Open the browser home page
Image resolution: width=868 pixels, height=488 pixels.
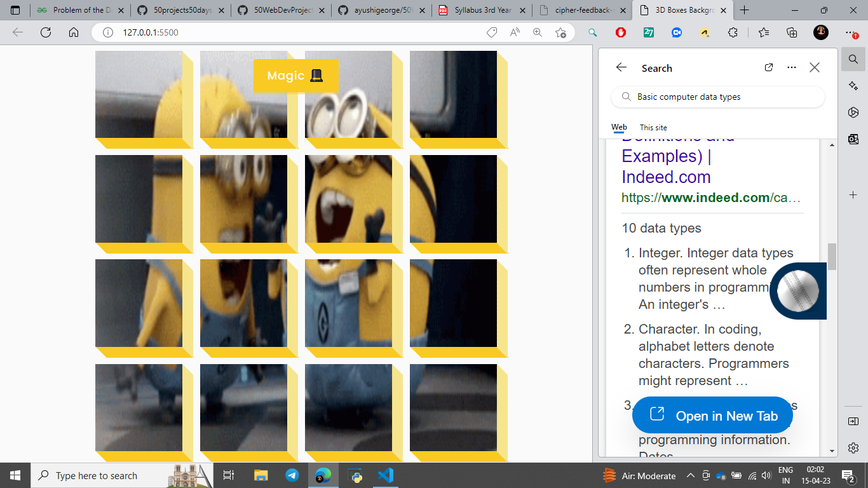click(x=74, y=32)
